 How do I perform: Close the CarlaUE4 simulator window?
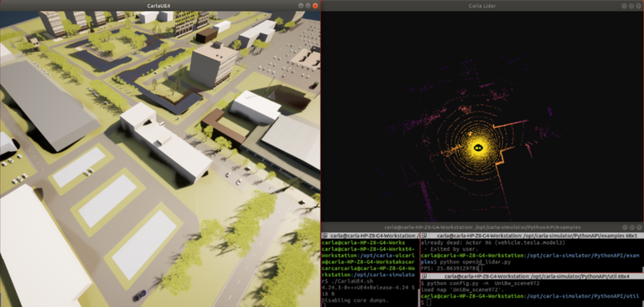[315, 6]
